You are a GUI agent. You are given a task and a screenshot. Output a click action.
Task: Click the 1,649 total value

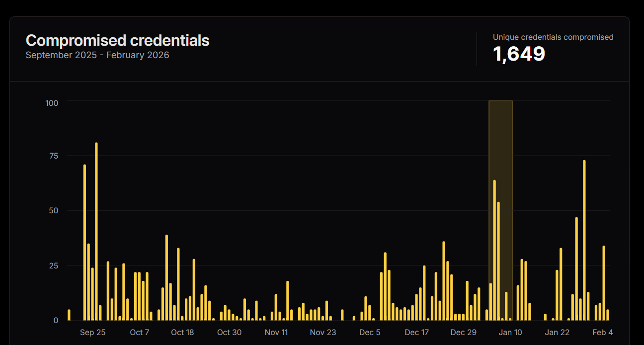click(x=519, y=54)
